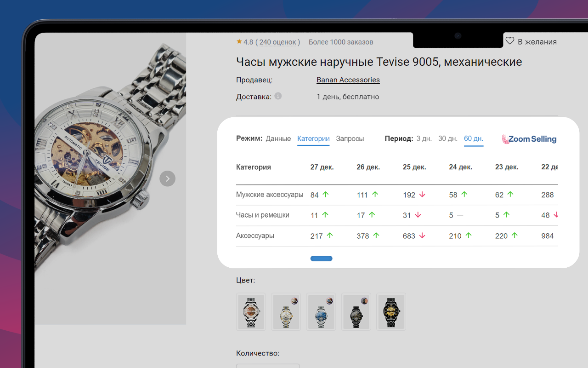The height and width of the screenshot is (368, 588).
Task: Grab the blue horizontal table scrollbar
Action: pos(322,259)
